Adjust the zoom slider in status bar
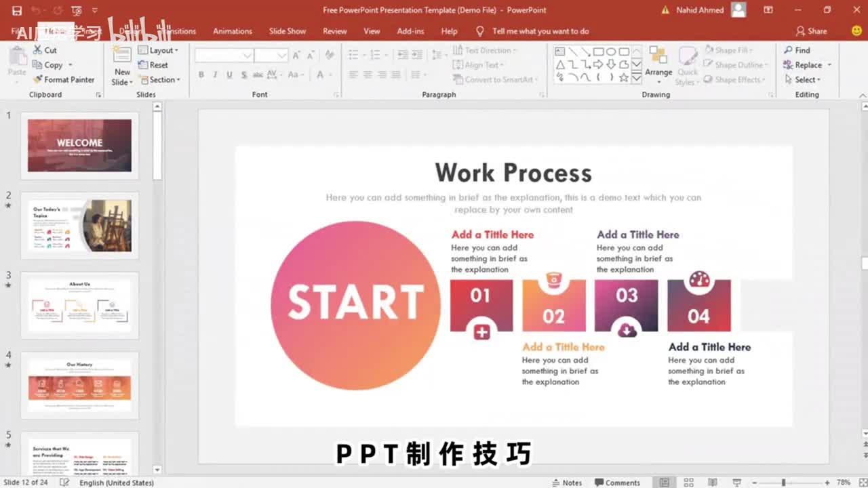 click(783, 483)
